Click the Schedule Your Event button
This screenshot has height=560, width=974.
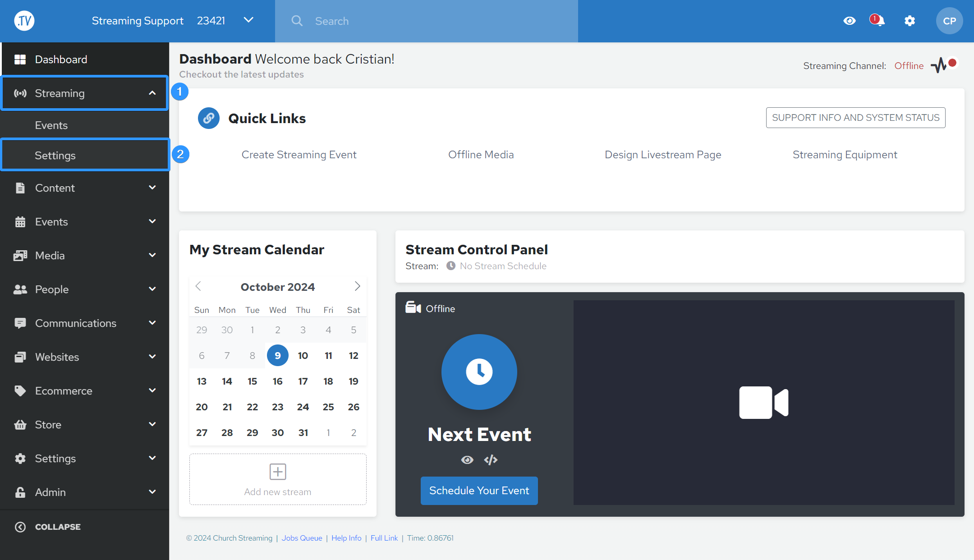click(479, 491)
